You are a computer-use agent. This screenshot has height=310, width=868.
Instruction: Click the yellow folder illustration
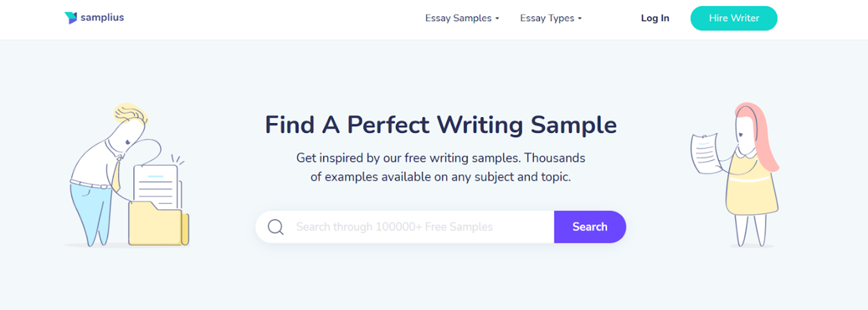pyautogui.click(x=158, y=223)
